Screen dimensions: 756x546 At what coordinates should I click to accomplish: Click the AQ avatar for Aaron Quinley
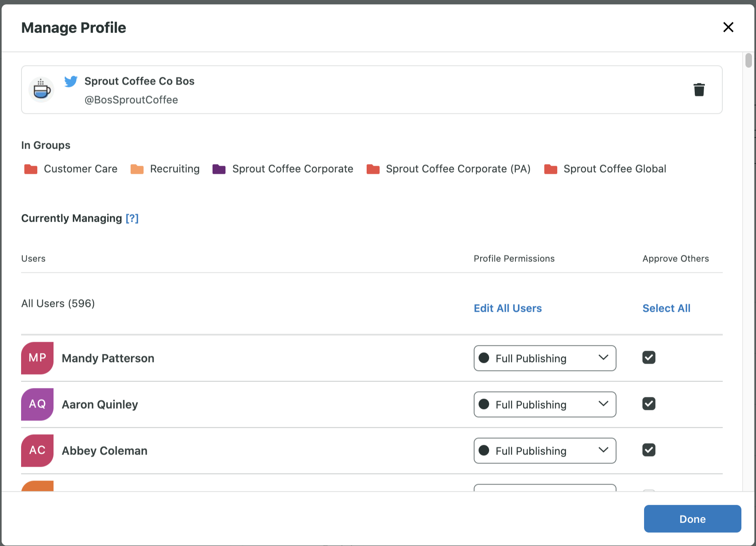(37, 404)
